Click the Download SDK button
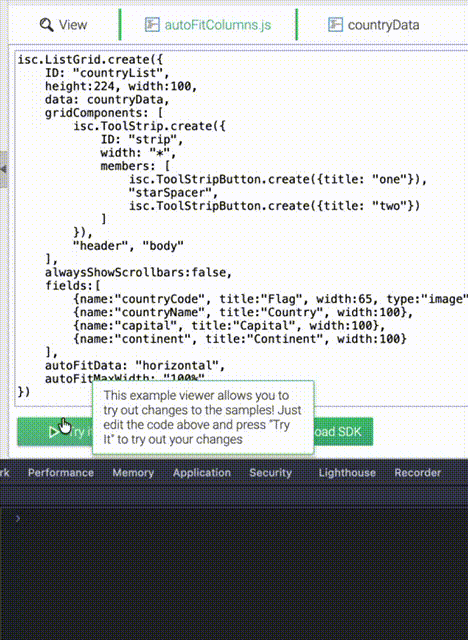Viewport: 468px width, 640px height. click(x=343, y=431)
